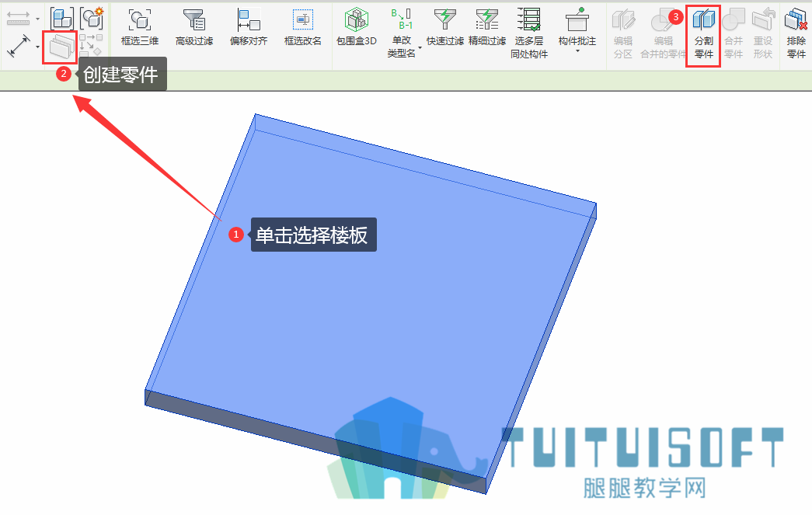Click the ruler measure tool icon
This screenshot has height=515, width=812.
[x=18, y=19]
